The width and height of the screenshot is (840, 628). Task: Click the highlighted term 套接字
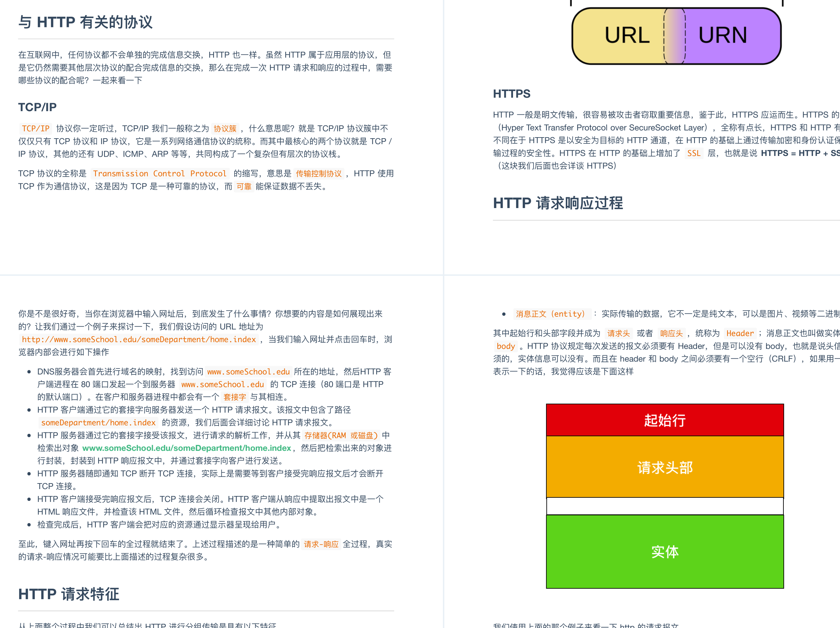pyautogui.click(x=235, y=397)
